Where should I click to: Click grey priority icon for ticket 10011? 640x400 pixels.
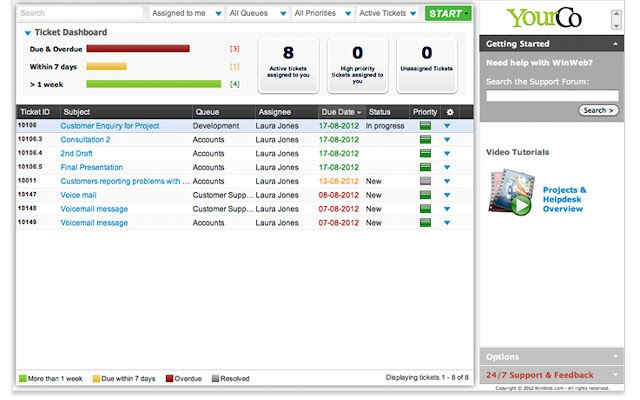[x=425, y=182]
